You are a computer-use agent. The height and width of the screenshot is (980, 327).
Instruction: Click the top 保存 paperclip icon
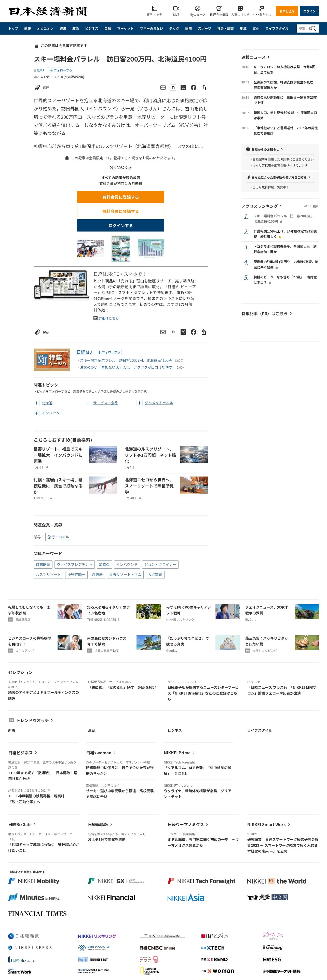pyautogui.click(x=37, y=88)
